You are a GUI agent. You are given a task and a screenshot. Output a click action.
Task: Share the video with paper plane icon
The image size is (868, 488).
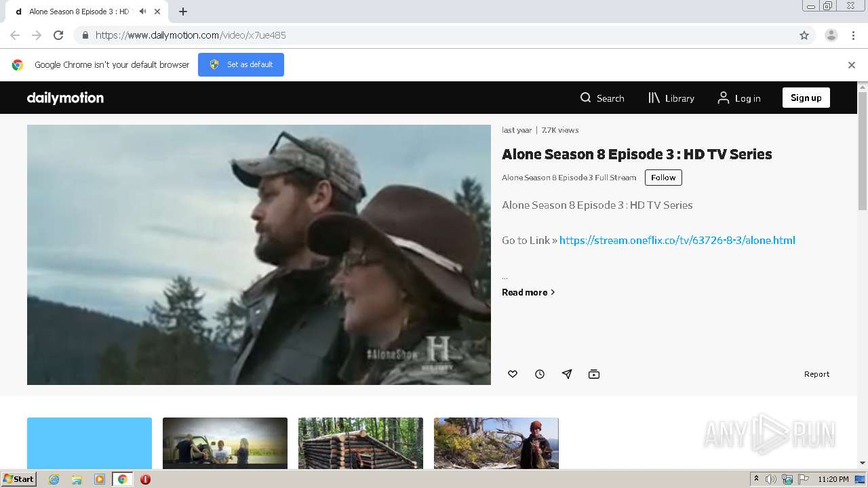coord(567,374)
